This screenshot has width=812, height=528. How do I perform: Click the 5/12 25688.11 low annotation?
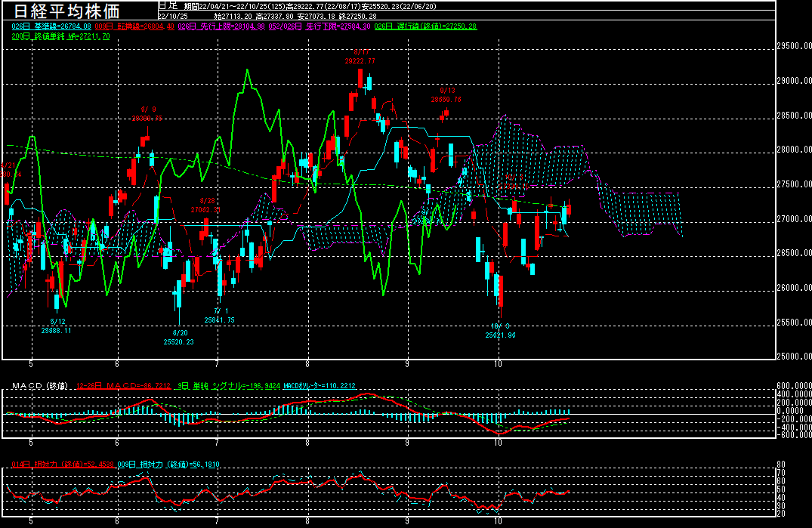coord(57,326)
